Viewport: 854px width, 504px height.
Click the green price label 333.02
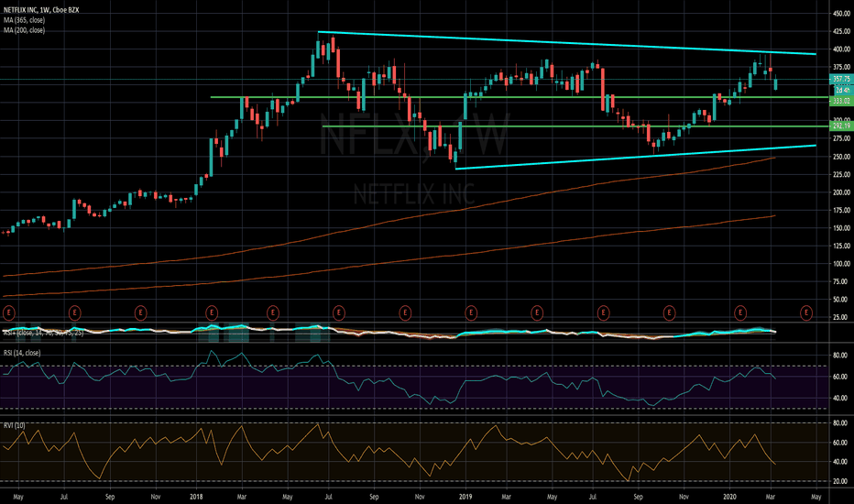point(841,101)
